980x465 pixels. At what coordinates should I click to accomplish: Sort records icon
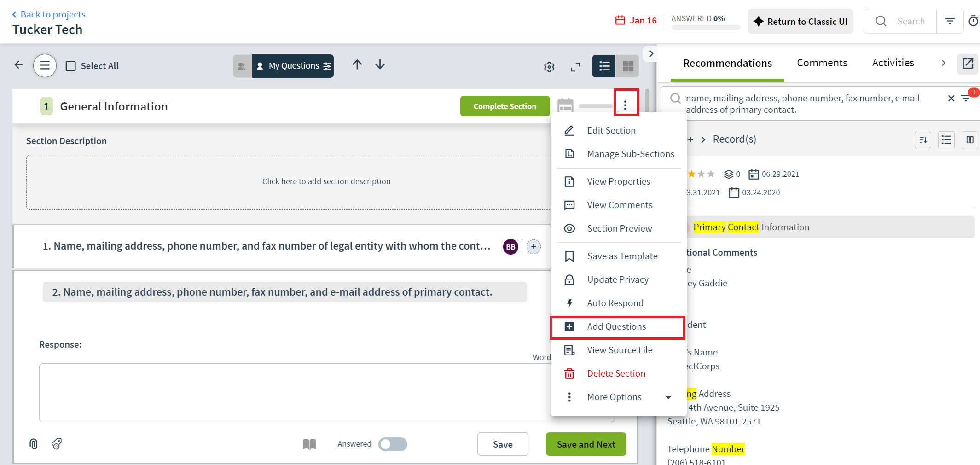tap(923, 140)
